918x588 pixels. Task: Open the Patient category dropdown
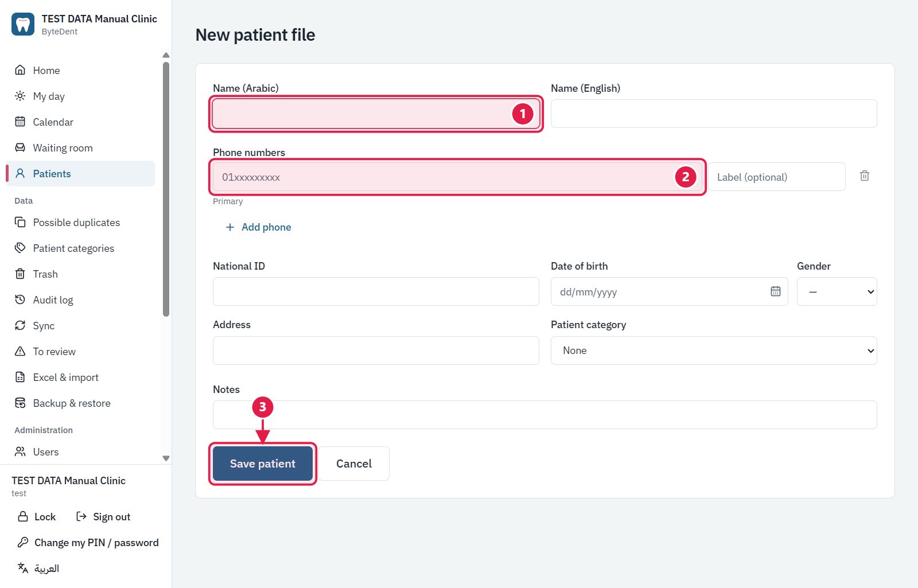point(714,351)
